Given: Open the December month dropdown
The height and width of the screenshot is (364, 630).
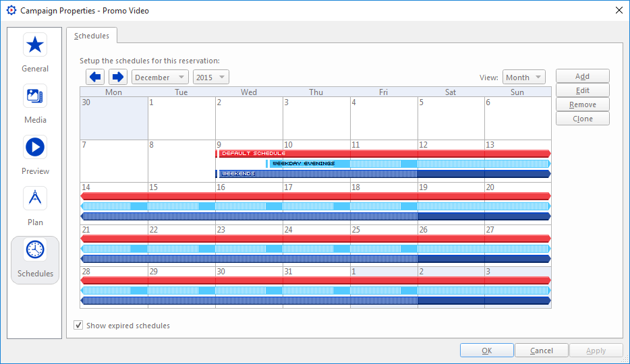Looking at the screenshot, I should tap(160, 78).
